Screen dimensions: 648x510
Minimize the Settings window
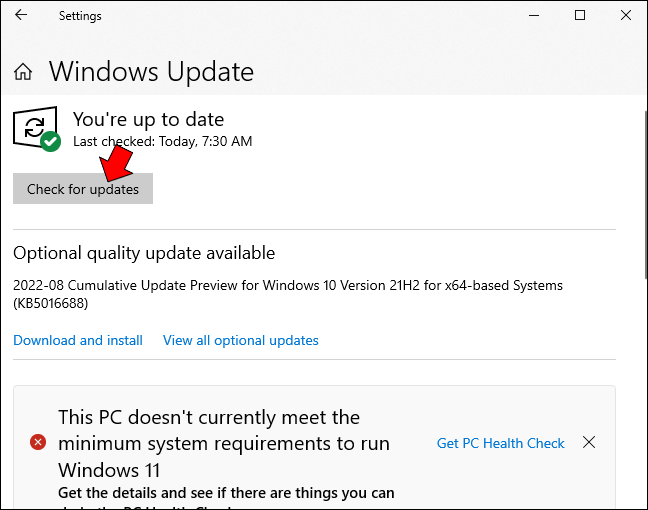(534, 16)
